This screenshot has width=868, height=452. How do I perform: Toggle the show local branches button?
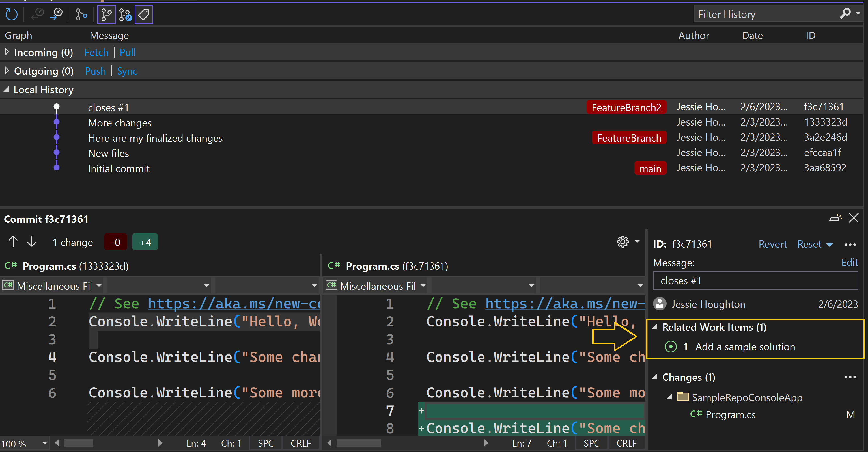106,14
